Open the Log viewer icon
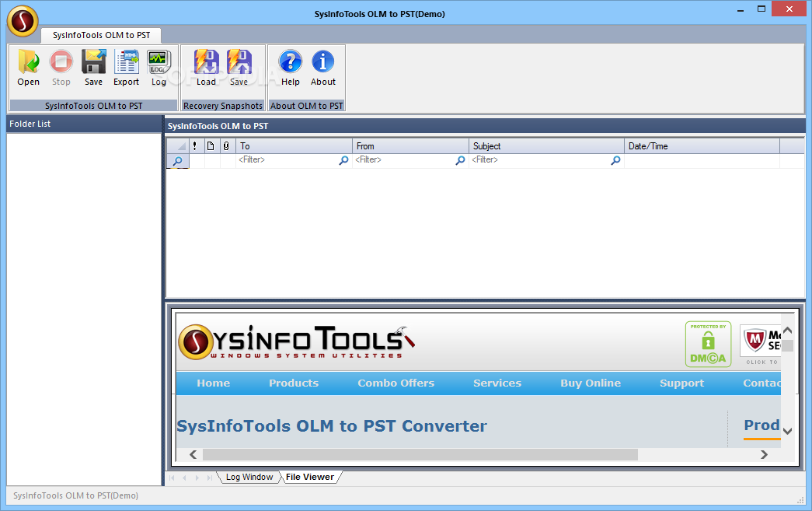This screenshot has width=812, height=511. coord(159,68)
